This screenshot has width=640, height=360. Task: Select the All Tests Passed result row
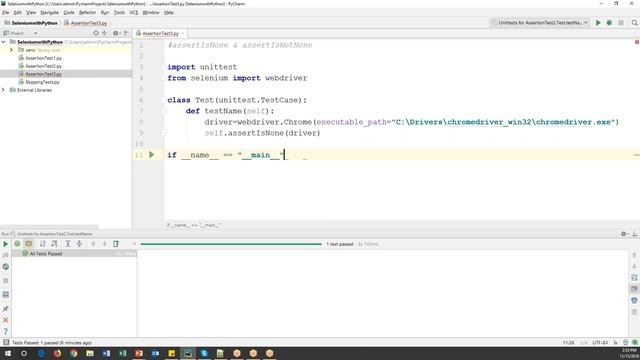point(74,254)
